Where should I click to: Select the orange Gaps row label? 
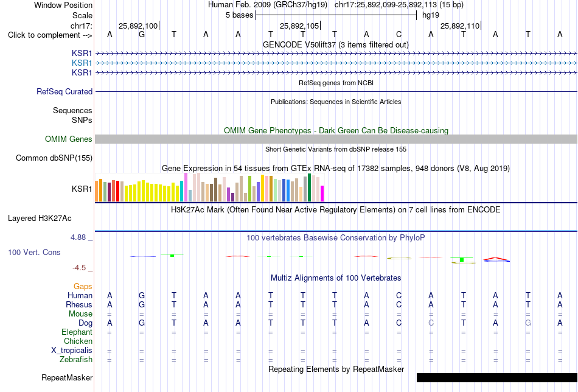(83, 287)
